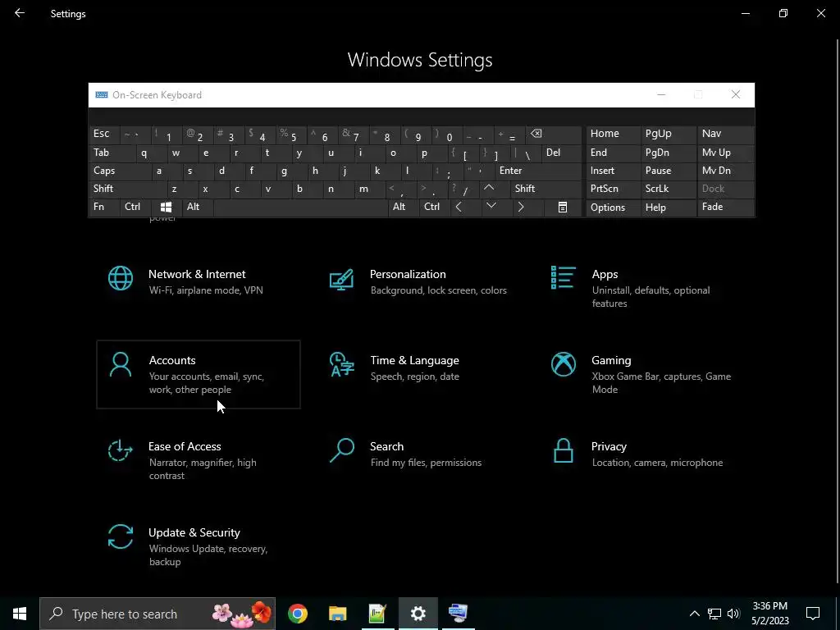Open the network status tray icon
This screenshot has height=630, width=840.
pos(714,614)
